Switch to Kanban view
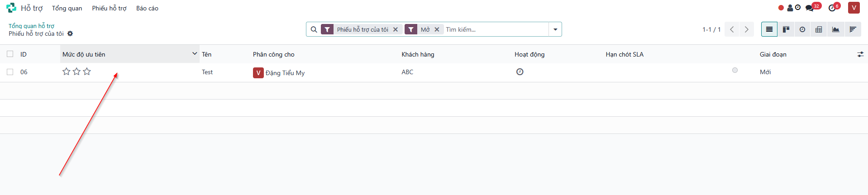The image size is (868, 195). (786, 29)
